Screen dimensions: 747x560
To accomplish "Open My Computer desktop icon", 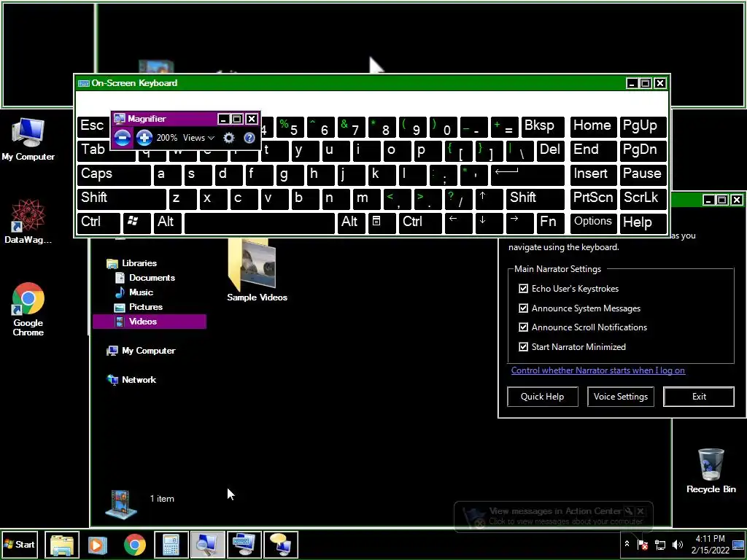I will [28, 139].
